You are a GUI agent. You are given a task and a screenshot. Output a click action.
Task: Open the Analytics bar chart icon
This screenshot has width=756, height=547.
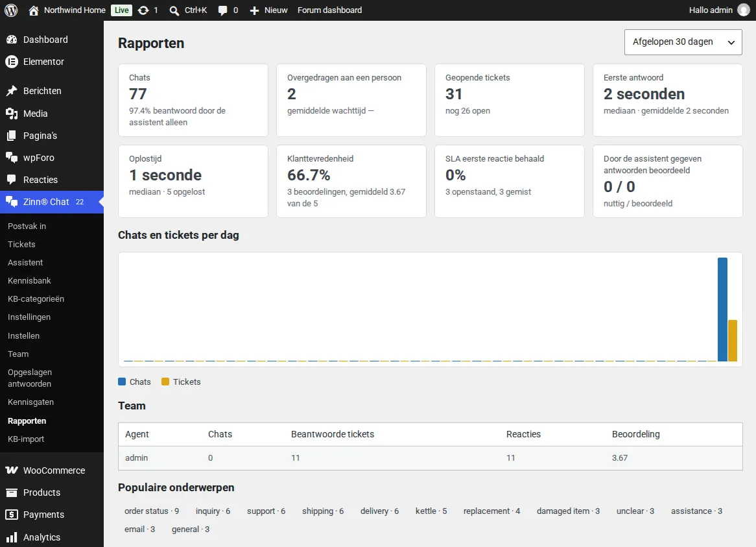click(x=12, y=537)
